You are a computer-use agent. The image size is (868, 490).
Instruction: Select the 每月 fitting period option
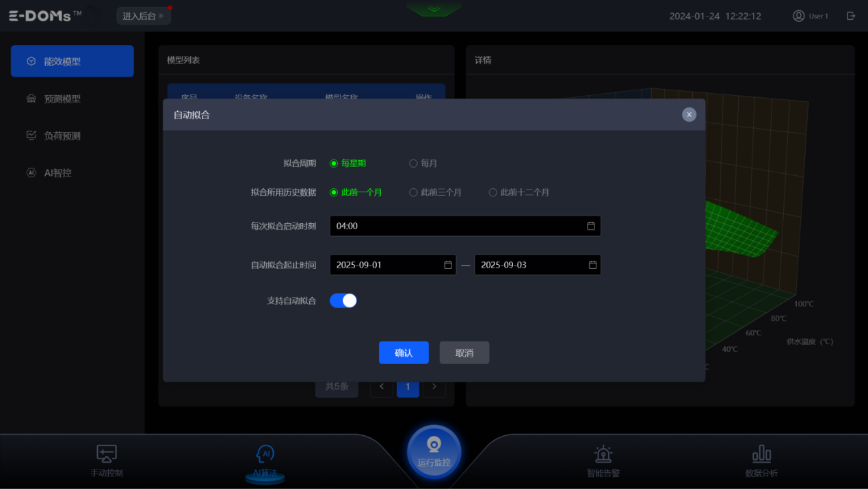pyautogui.click(x=413, y=164)
